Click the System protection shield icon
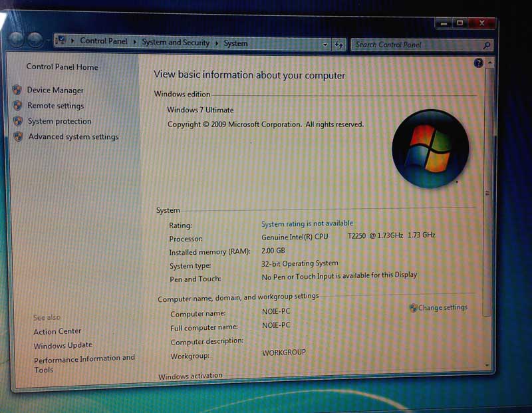Image resolution: width=532 pixels, height=413 pixels. pos(18,121)
